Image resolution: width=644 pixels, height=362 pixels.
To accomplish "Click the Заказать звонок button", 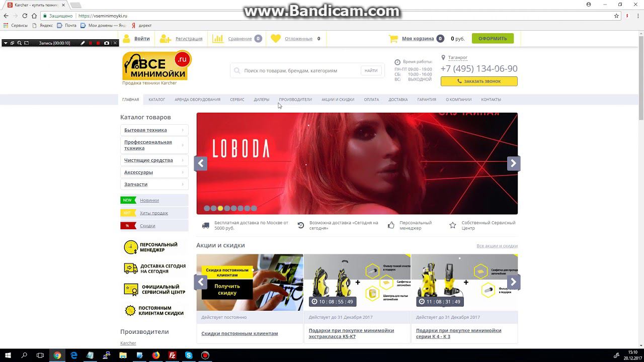I will click(479, 81).
